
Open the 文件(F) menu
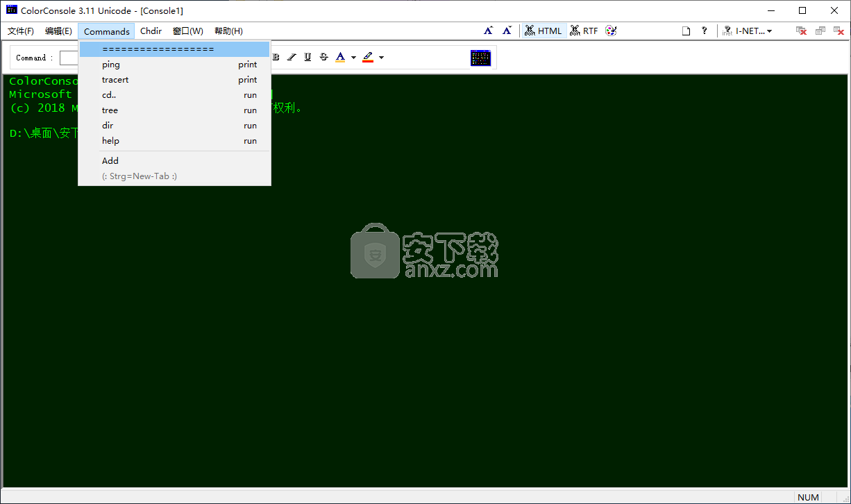tap(21, 31)
